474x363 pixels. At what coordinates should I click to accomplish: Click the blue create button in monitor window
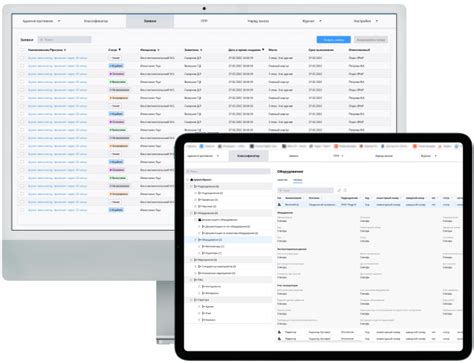point(333,40)
